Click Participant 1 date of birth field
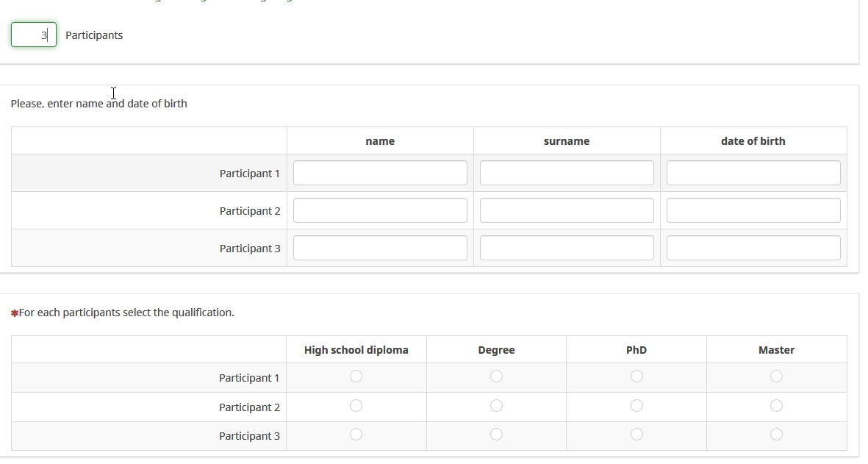Image resolution: width=868 pixels, height=464 pixels. 753,173
